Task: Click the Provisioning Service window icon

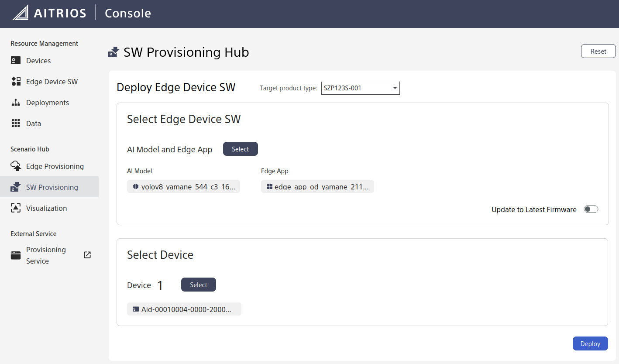Action: 16,255
